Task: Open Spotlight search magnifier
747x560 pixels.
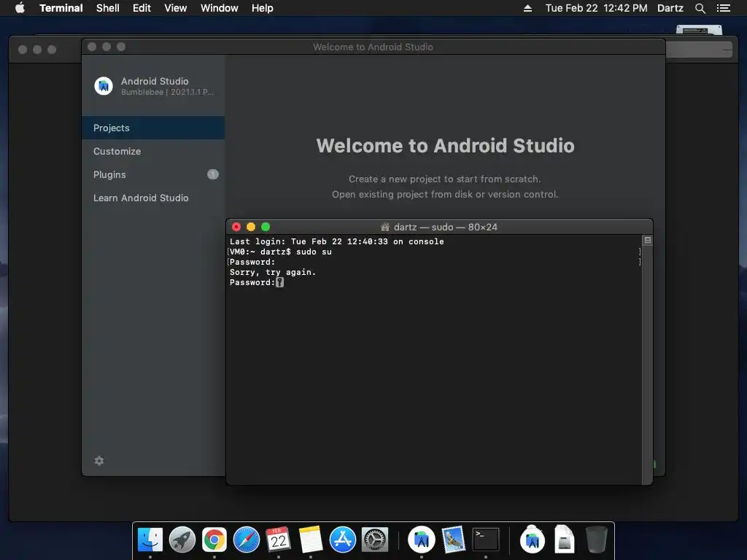Action: point(700,8)
